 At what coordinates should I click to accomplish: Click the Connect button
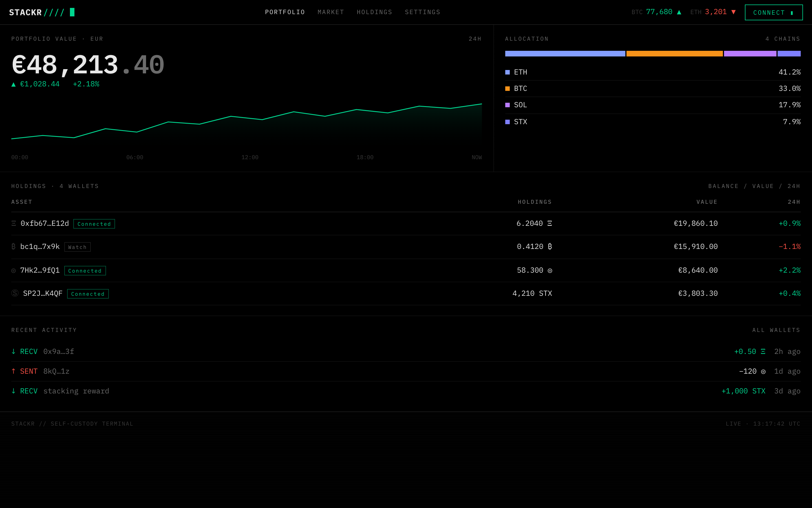pos(774,12)
